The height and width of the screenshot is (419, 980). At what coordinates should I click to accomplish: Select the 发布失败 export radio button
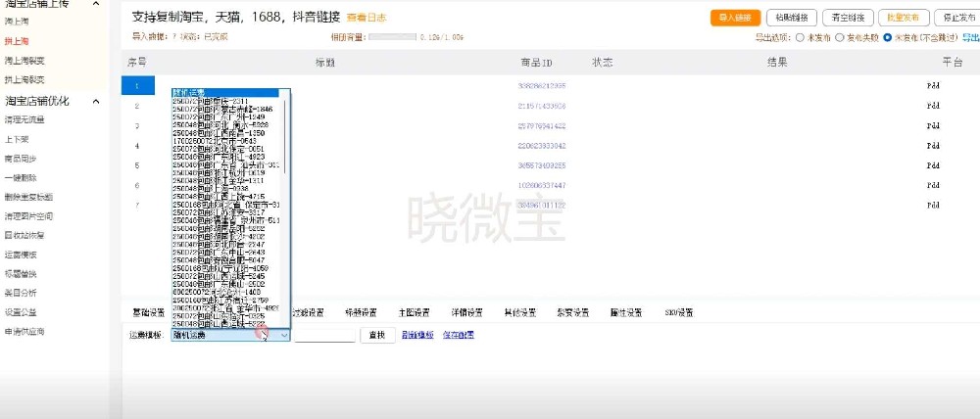[840, 37]
